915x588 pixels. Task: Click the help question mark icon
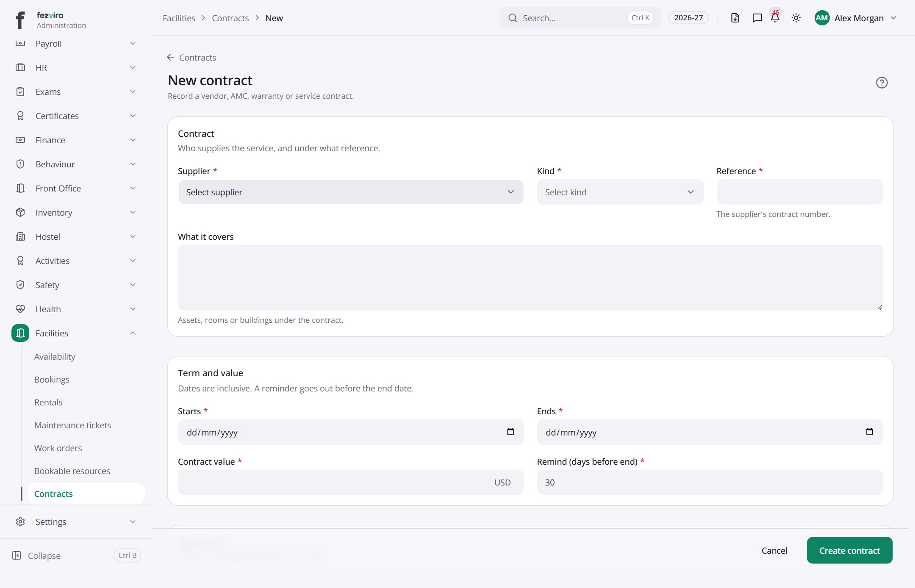882,83
